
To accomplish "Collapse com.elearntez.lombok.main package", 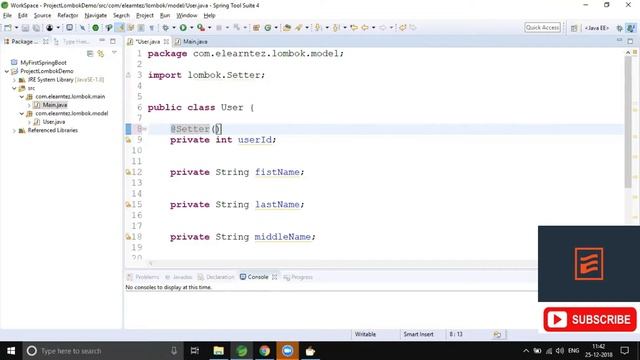I will [x=22, y=97].
